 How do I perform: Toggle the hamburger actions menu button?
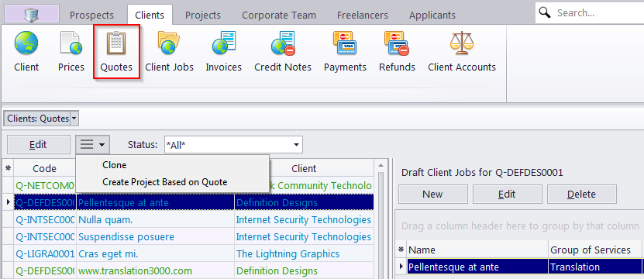point(92,145)
